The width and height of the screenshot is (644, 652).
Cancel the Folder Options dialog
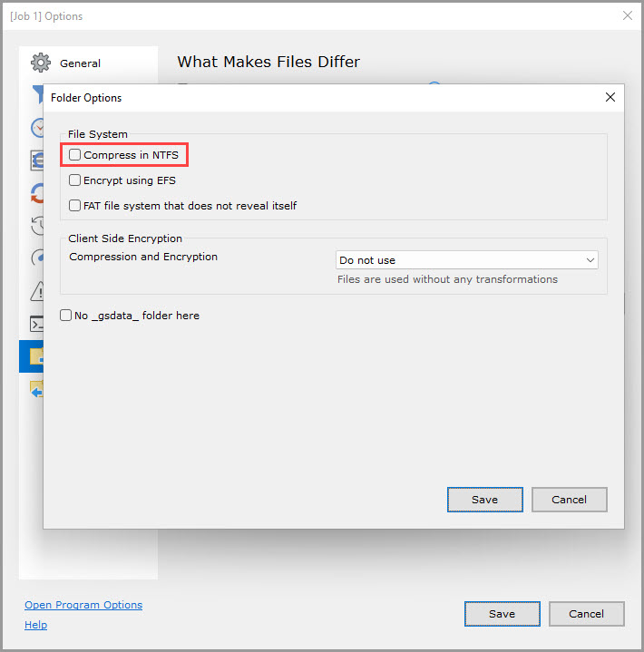click(569, 500)
